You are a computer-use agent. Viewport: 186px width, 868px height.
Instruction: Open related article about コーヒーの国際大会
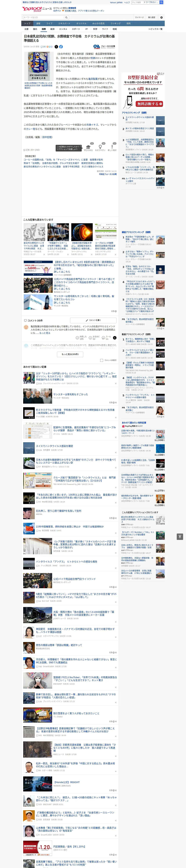click(x=63, y=160)
